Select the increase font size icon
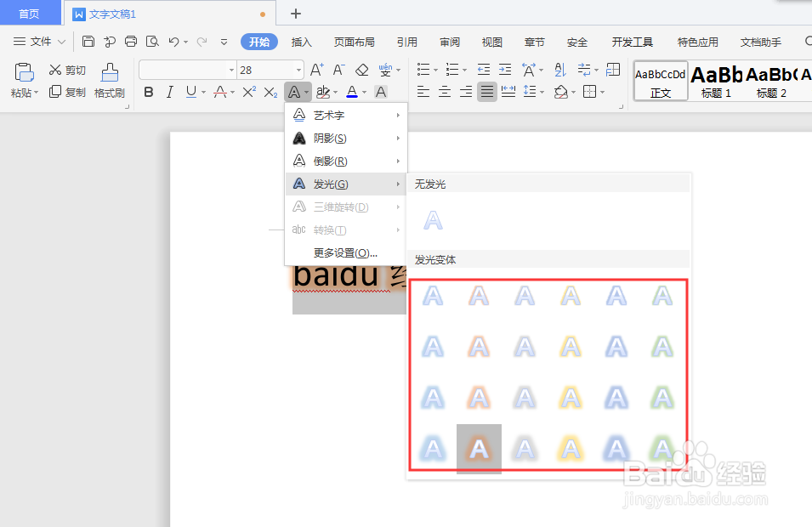The width and height of the screenshot is (812, 527). (316, 67)
